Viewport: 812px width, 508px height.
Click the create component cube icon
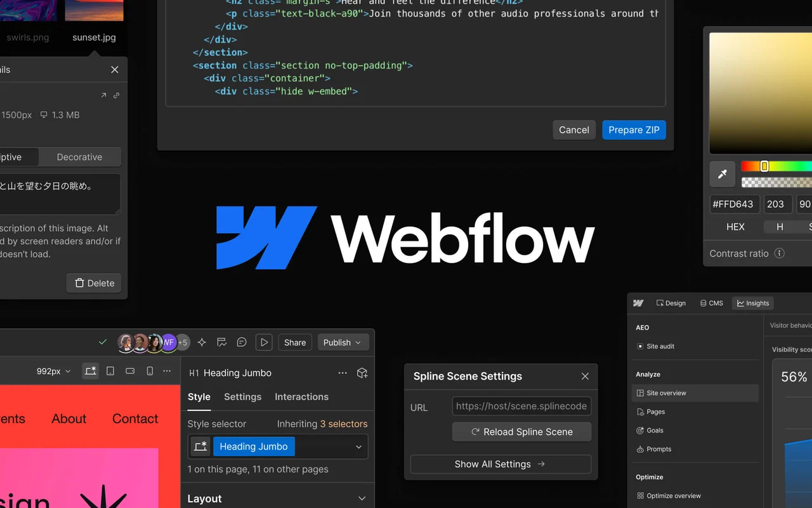pos(362,373)
